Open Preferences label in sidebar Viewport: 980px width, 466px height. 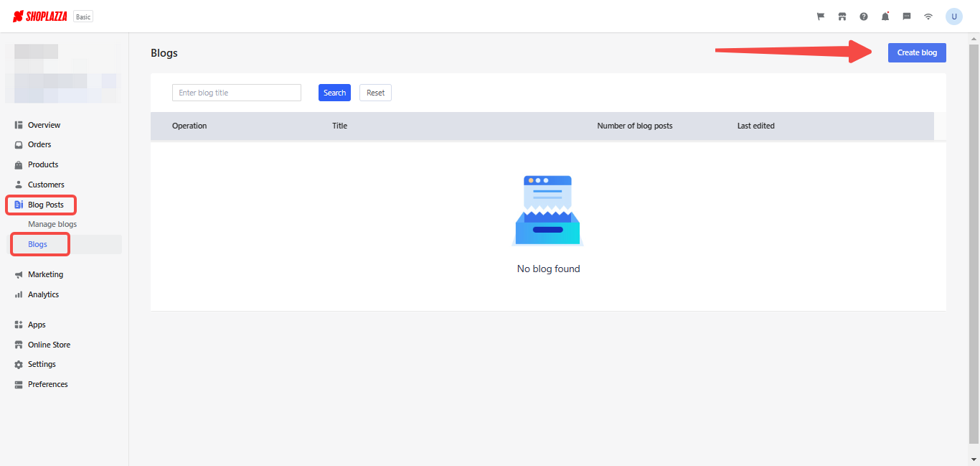click(48, 384)
